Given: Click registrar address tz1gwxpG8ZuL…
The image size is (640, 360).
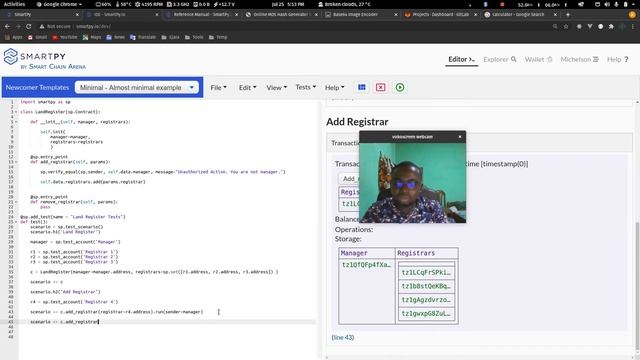Looking at the screenshot, I should click(426, 313).
